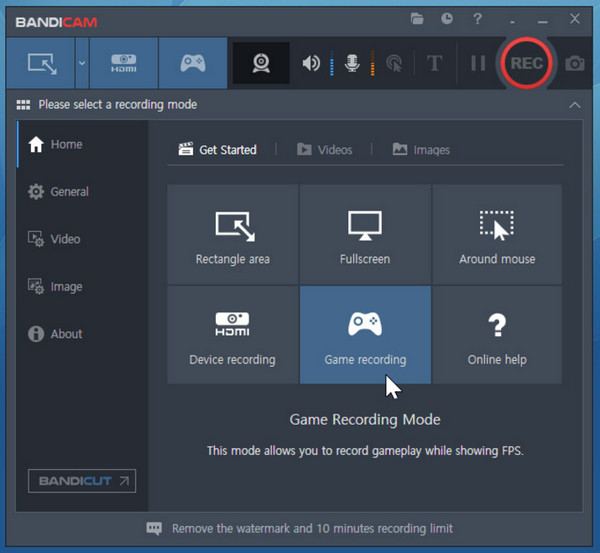600x553 pixels.
Task: Toggle the speaker sound icon
Action: click(311, 63)
